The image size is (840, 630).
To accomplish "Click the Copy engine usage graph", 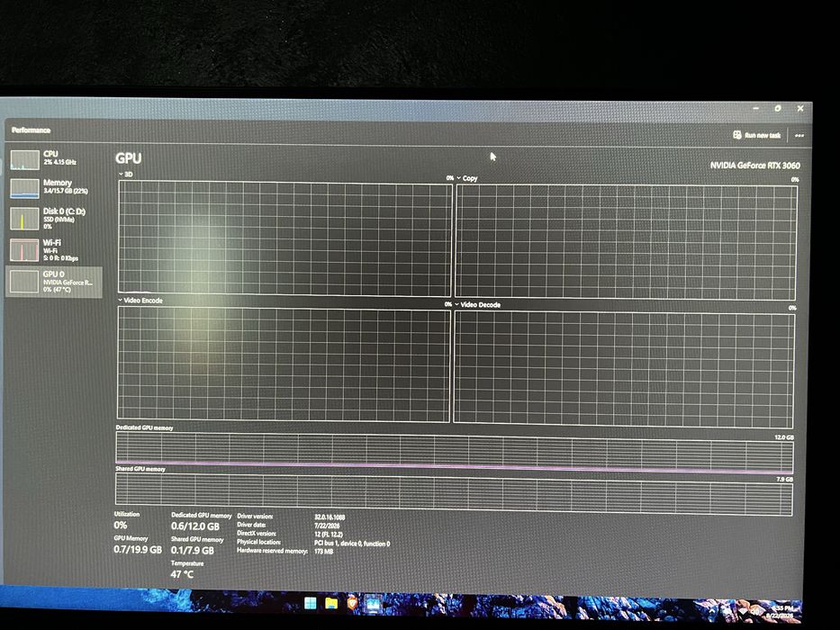I will pyautogui.click(x=626, y=241).
